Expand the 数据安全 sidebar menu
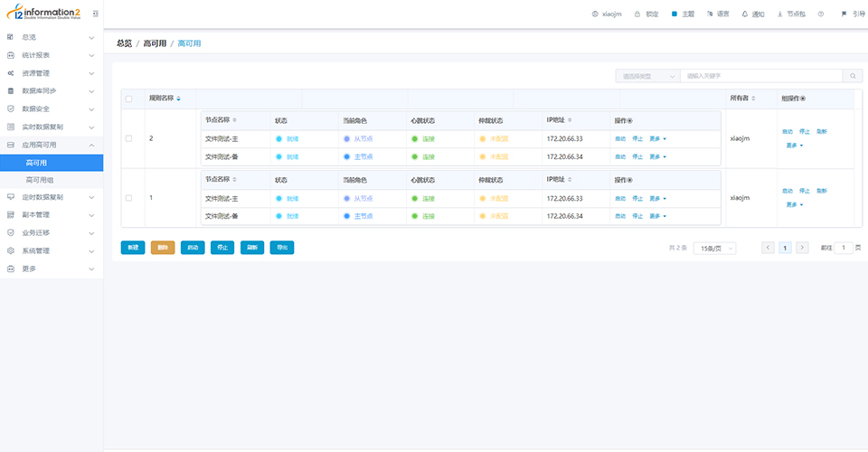The image size is (868, 452). 51,109
